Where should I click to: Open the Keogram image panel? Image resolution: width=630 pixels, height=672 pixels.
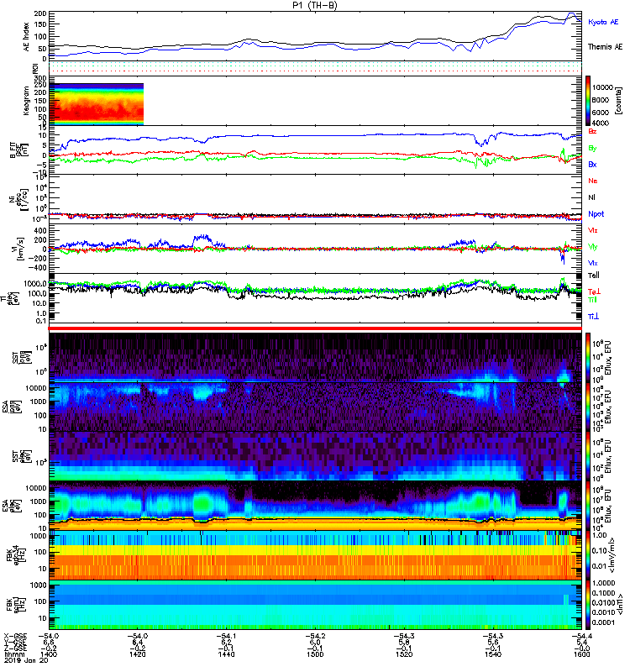[x=316, y=101]
